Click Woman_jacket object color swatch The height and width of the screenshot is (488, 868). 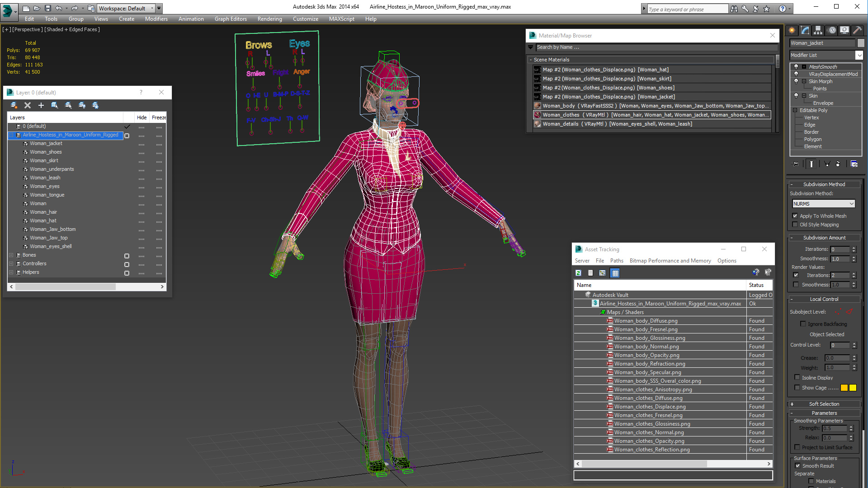coord(861,43)
